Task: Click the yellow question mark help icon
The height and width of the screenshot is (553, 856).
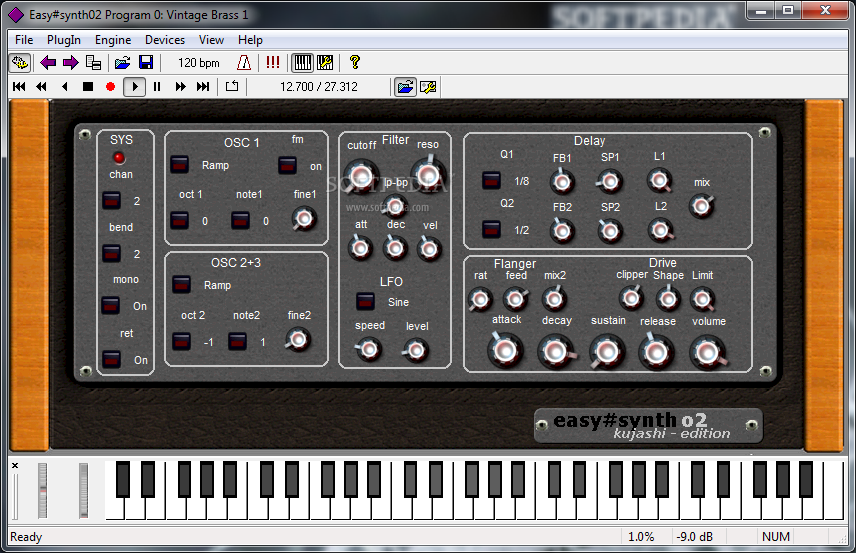Action: (x=355, y=63)
